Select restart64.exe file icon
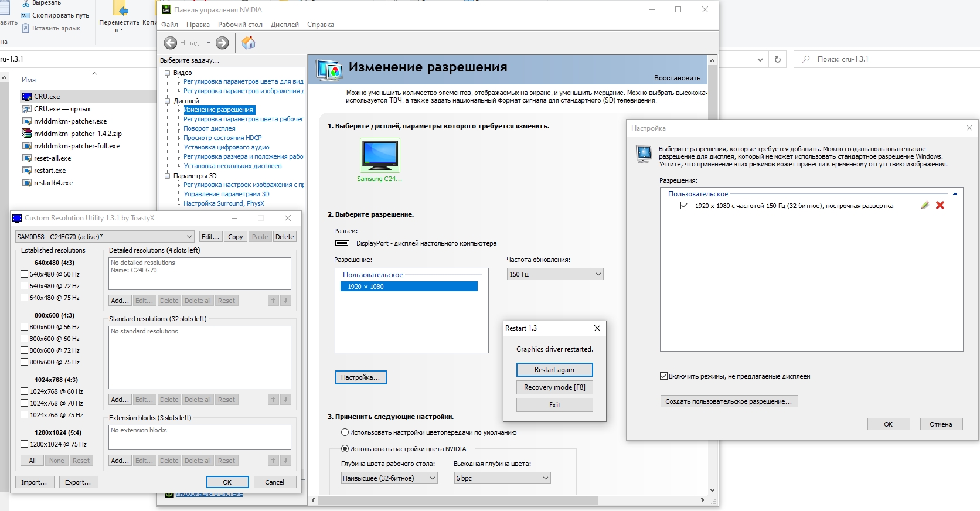The width and height of the screenshot is (980, 511). point(26,183)
